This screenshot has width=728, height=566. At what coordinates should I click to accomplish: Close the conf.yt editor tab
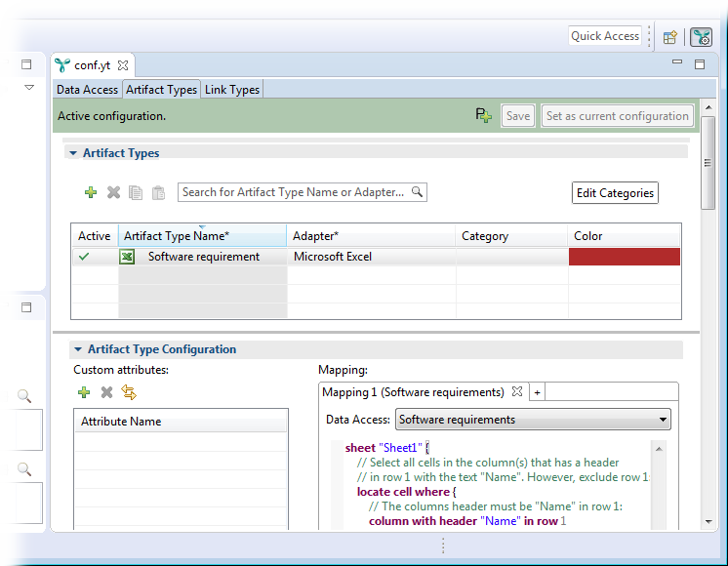[123, 65]
